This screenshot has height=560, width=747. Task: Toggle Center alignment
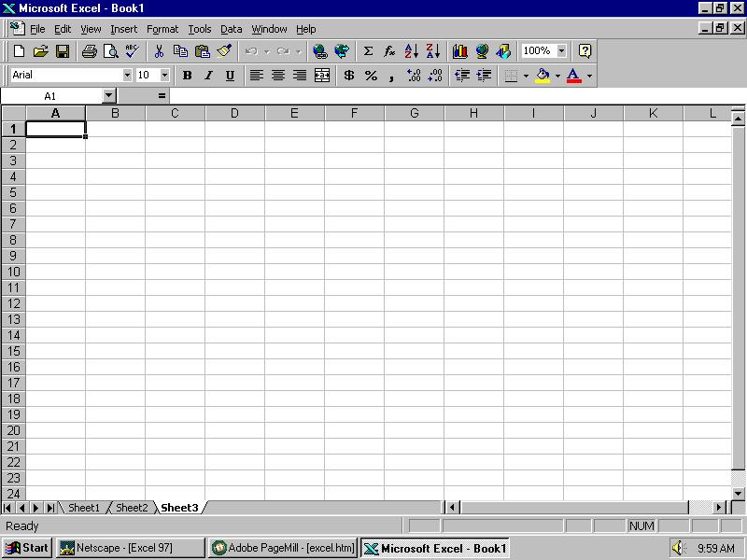pos(278,76)
